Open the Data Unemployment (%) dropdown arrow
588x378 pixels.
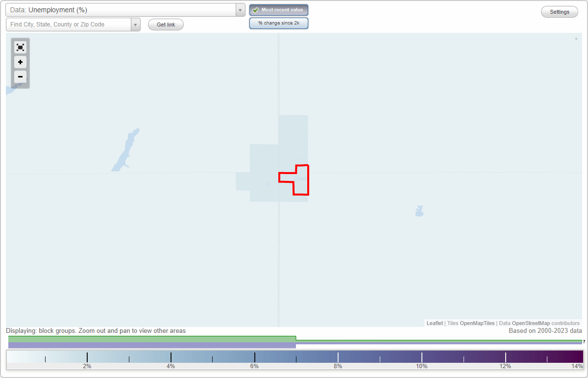[x=240, y=10]
